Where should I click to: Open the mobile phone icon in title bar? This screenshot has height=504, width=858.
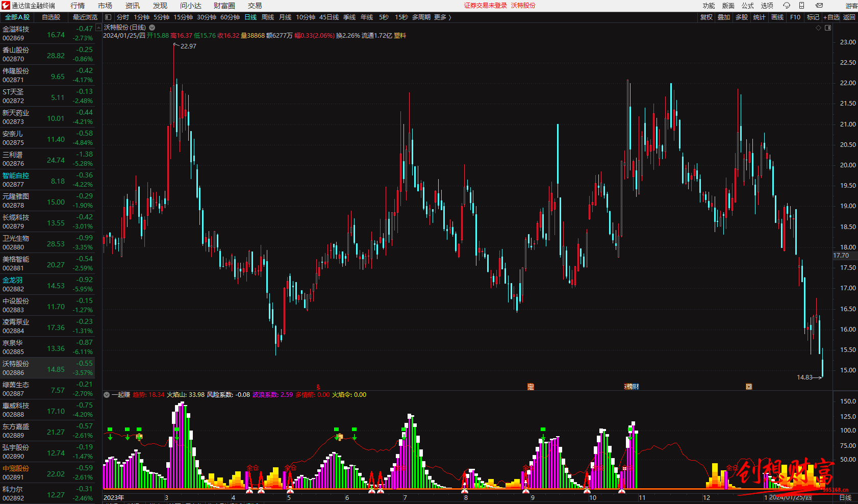801,6
